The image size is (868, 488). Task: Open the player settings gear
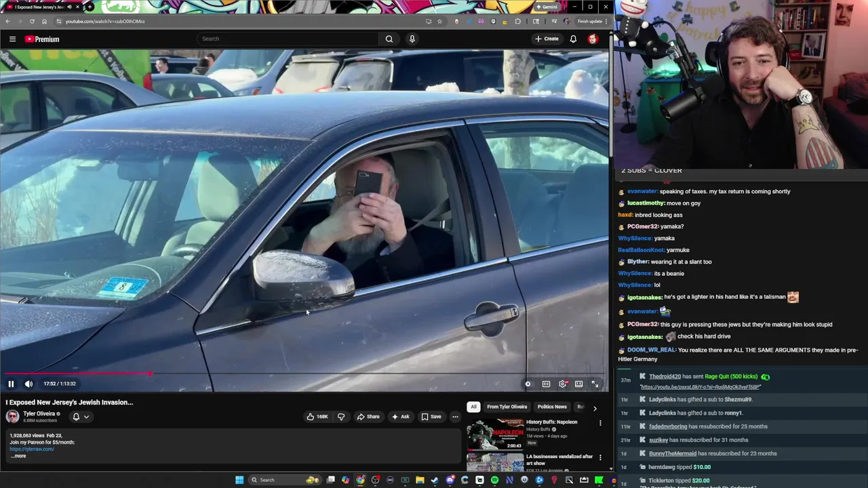563,384
